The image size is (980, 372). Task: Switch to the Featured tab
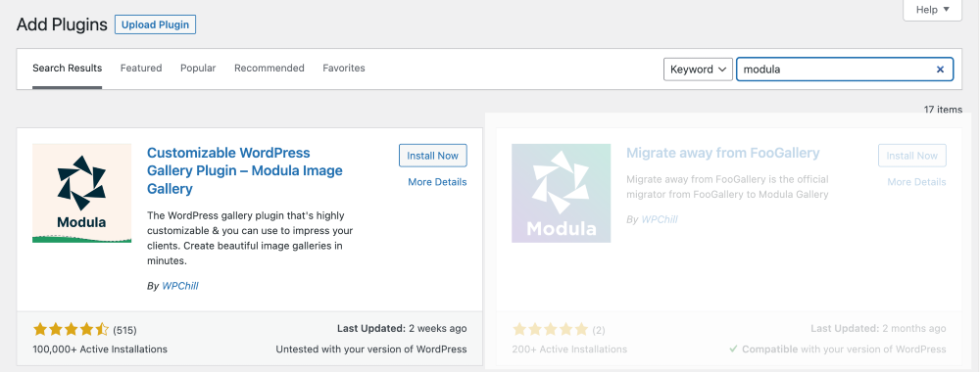pos(141,68)
